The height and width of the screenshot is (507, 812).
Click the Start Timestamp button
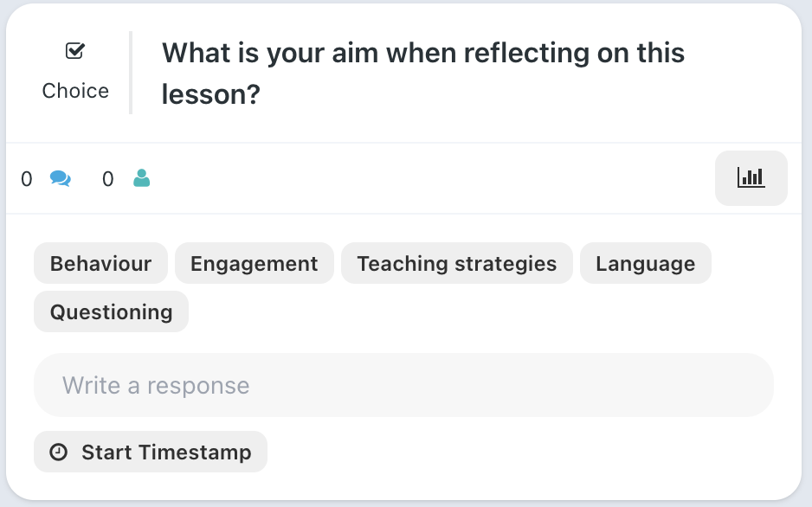point(151,452)
